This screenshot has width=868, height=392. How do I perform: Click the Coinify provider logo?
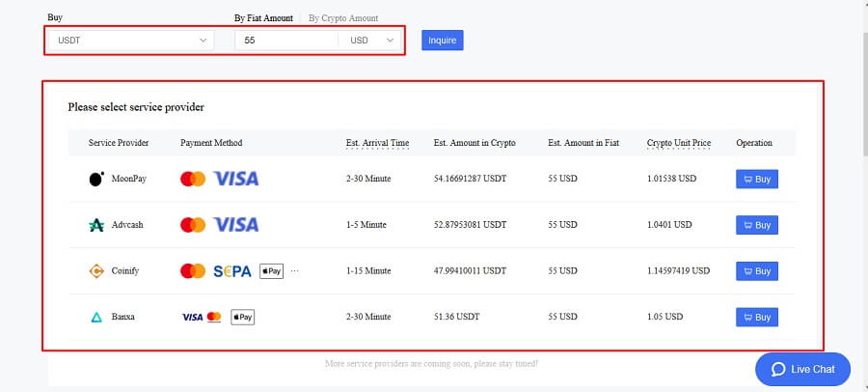coord(96,271)
